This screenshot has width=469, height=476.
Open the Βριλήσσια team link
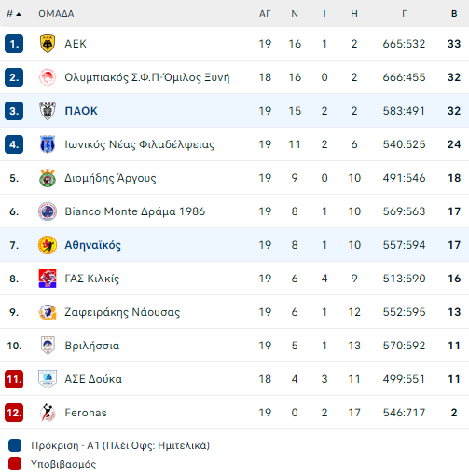(x=92, y=346)
